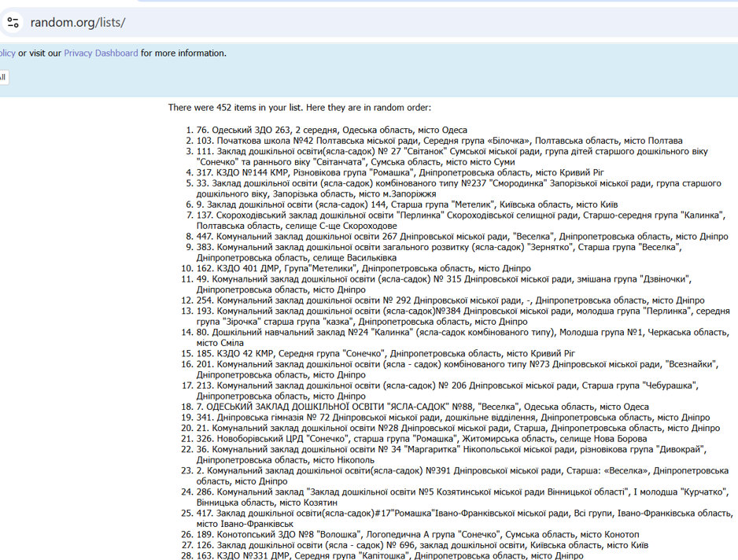Screen dimensions: 738x560
Task: Select entry 201 mentioning "Всезнайки"
Action: click(458, 370)
